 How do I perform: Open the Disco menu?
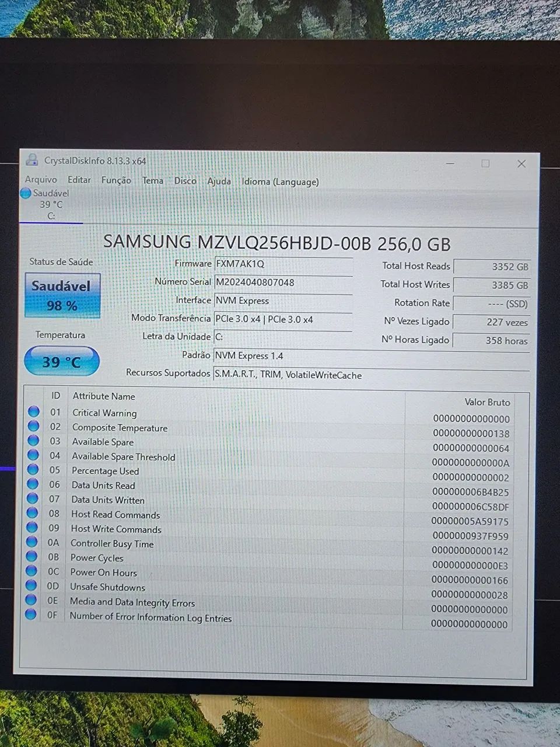coord(185,181)
